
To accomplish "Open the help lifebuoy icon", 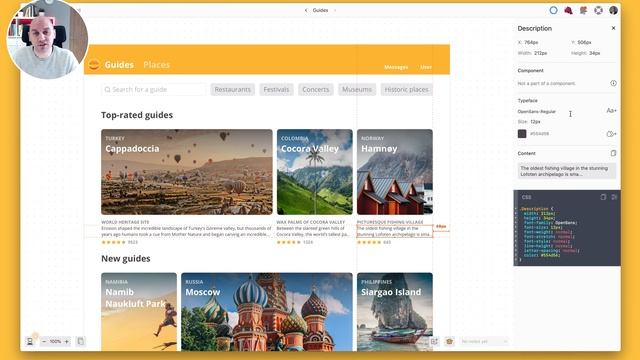I will (598, 11).
